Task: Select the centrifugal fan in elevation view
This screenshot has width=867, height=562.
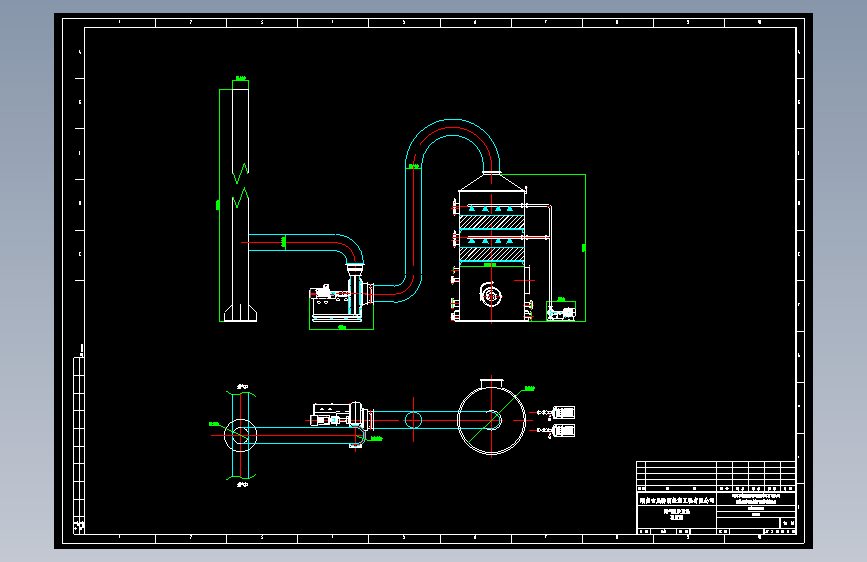Action: pyautogui.click(x=342, y=293)
